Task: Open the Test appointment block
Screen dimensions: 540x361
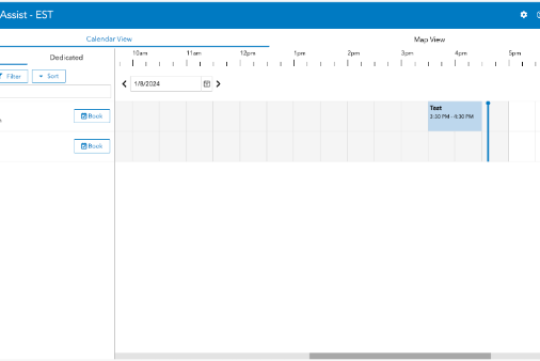Action: pyautogui.click(x=455, y=116)
